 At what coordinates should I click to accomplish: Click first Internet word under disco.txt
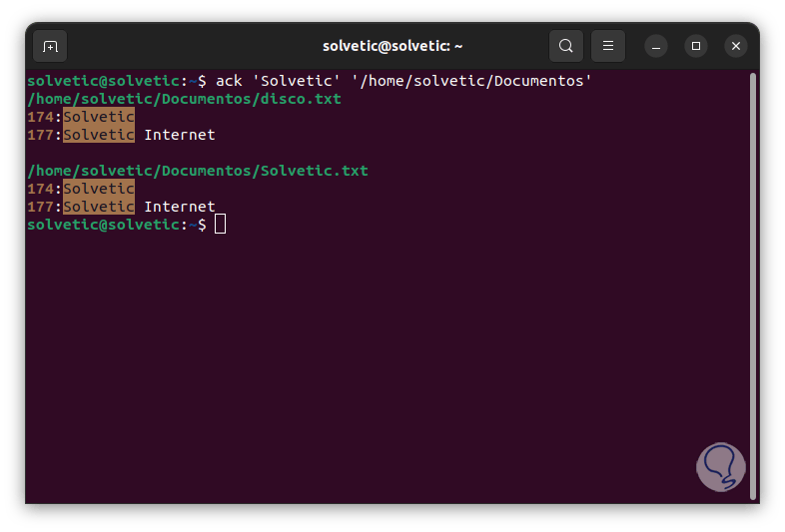pos(180,135)
